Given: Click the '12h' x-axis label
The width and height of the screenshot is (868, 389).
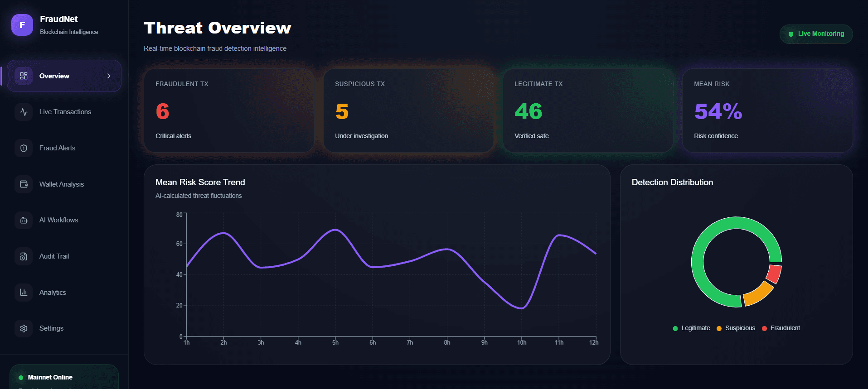Looking at the screenshot, I should tap(594, 343).
